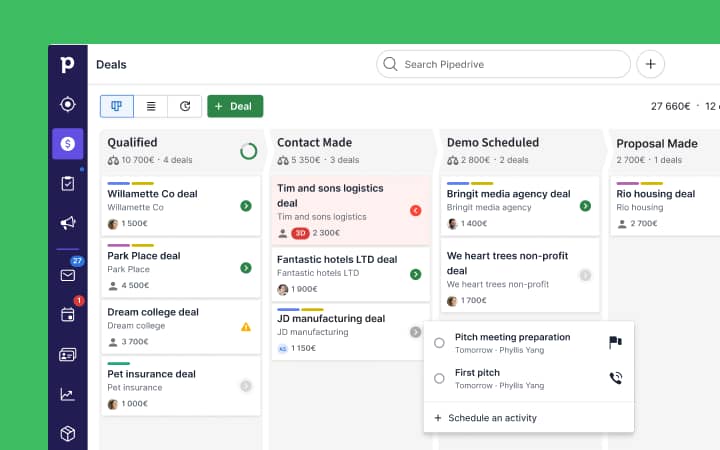
Task: Open We heart trees non-profit deal title
Action: (x=507, y=263)
